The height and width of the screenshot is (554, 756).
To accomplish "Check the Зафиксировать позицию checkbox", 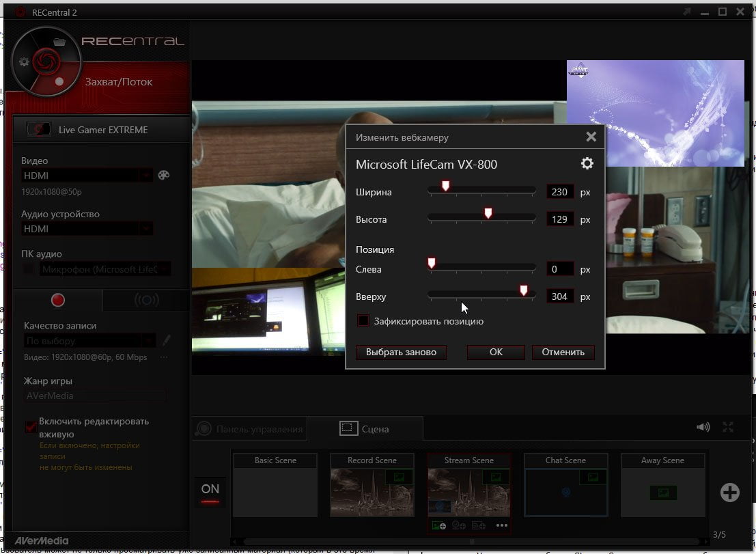I will pos(363,320).
